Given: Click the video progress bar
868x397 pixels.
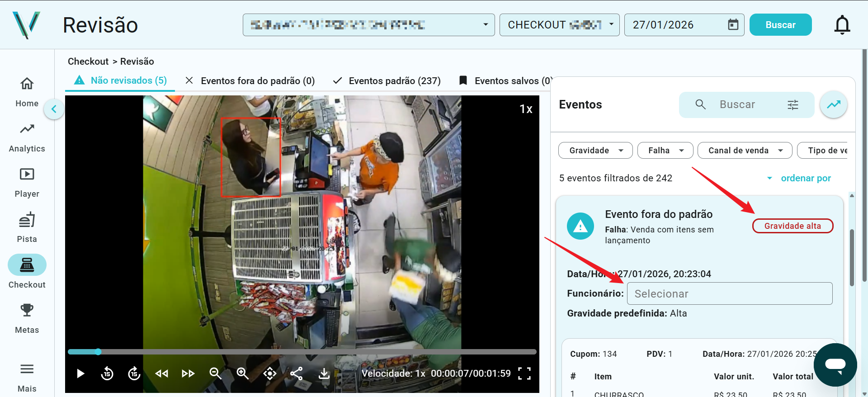Looking at the screenshot, I should (x=302, y=352).
